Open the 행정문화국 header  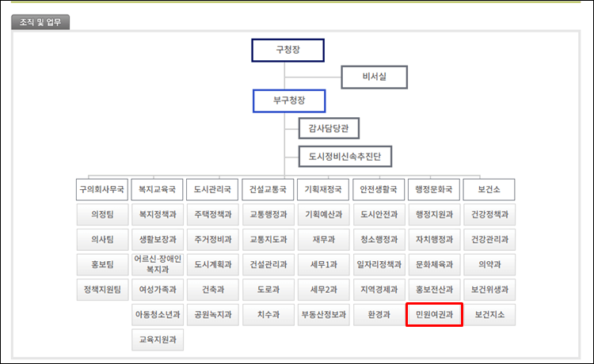click(434, 190)
